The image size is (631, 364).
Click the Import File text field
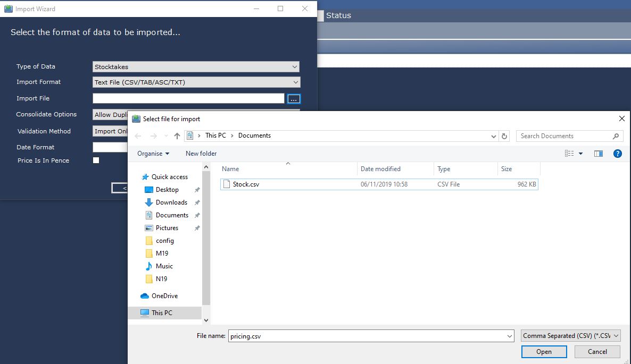point(188,98)
